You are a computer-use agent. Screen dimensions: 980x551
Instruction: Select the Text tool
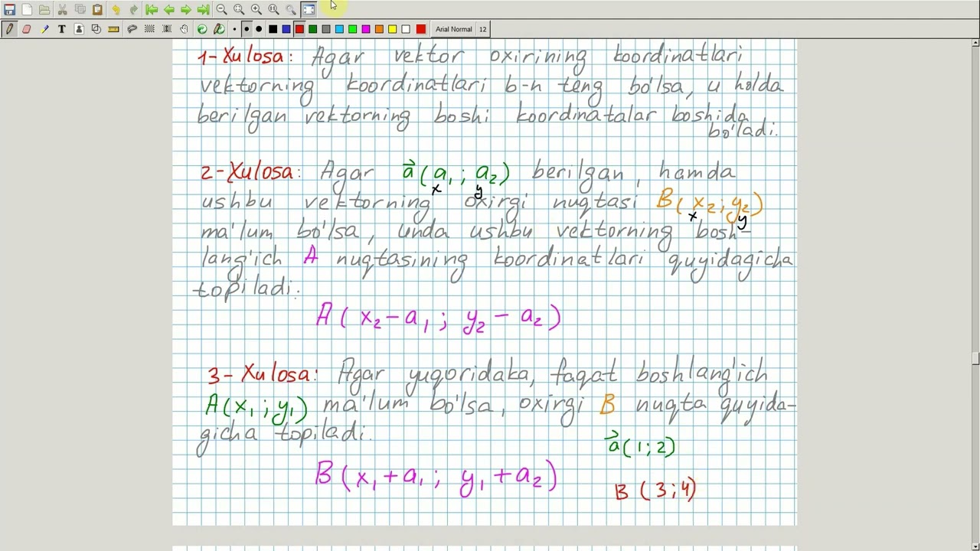click(62, 29)
